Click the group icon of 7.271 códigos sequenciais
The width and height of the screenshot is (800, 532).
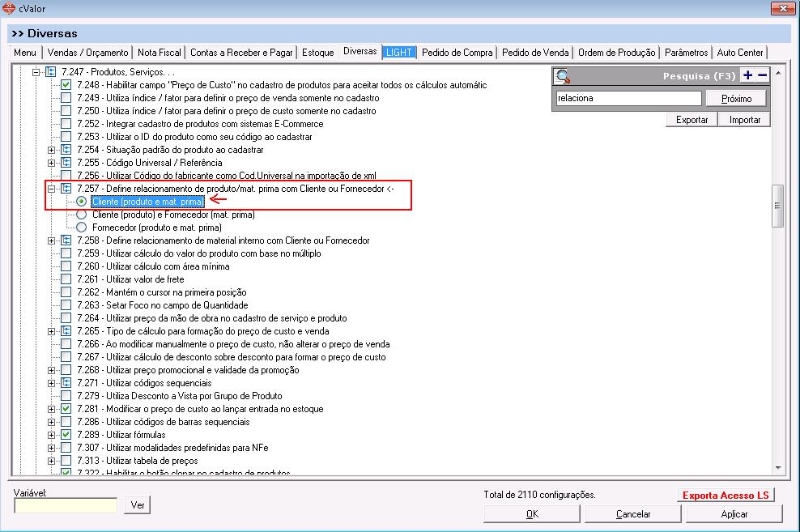(x=66, y=382)
